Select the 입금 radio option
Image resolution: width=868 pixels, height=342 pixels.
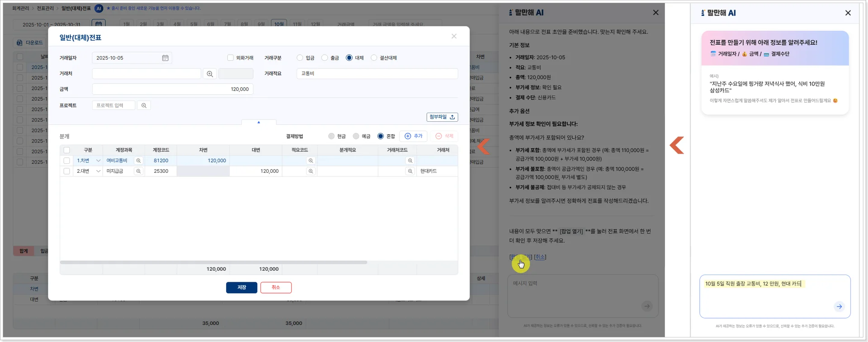pos(300,58)
